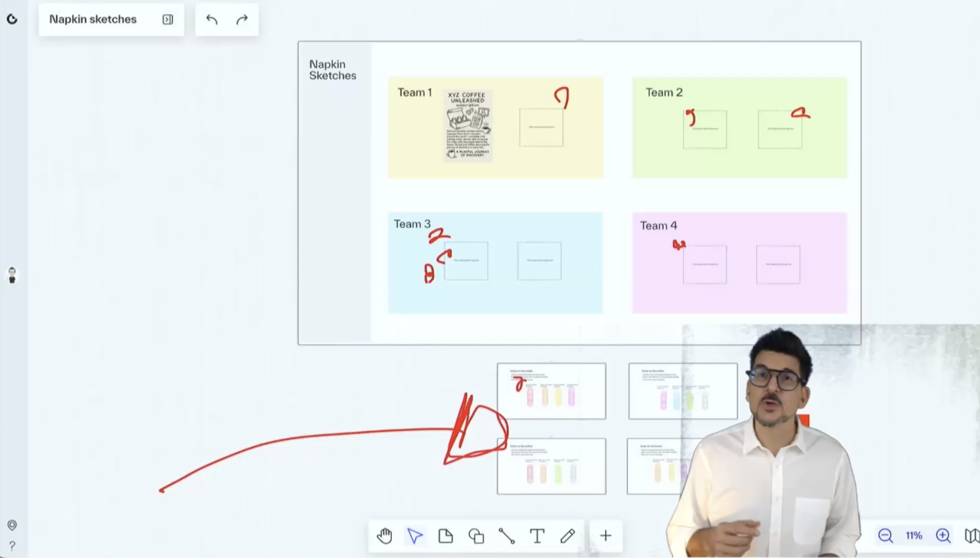Select the connector line tool

pyautogui.click(x=507, y=536)
